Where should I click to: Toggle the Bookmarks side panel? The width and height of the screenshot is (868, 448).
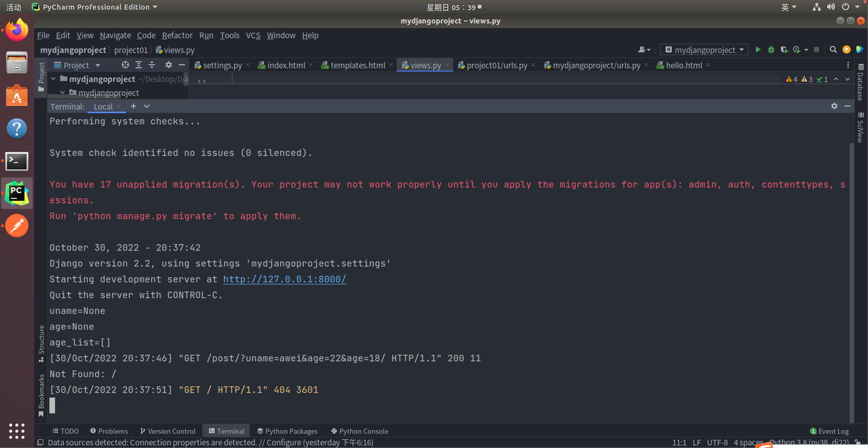pyautogui.click(x=41, y=396)
